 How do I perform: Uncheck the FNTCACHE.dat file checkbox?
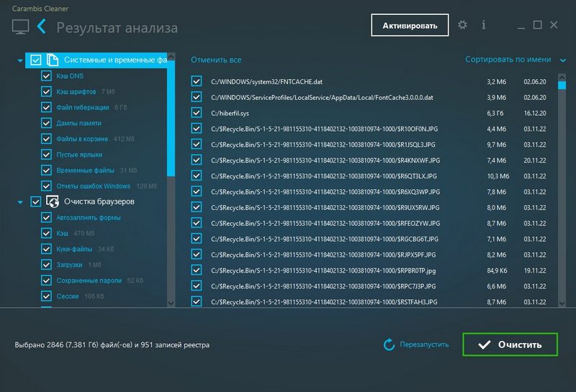pyautogui.click(x=197, y=81)
